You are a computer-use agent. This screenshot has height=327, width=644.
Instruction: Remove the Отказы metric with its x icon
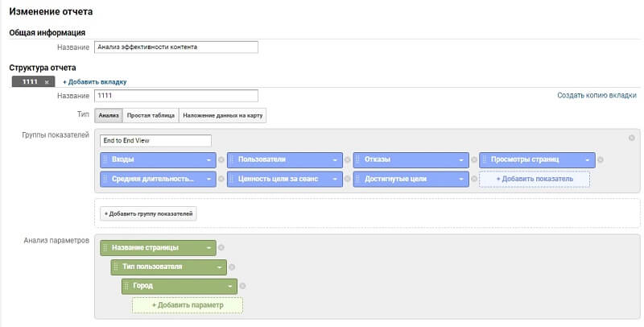coord(474,159)
